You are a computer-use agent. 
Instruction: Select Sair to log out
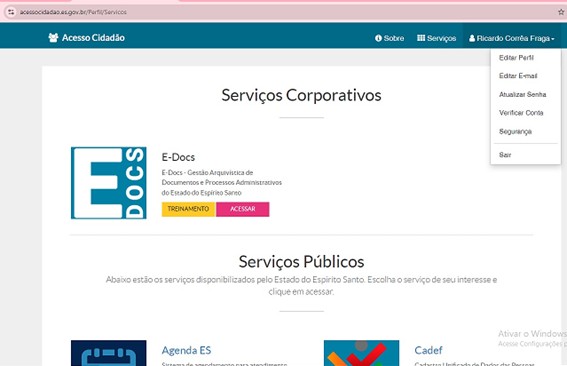pos(505,155)
